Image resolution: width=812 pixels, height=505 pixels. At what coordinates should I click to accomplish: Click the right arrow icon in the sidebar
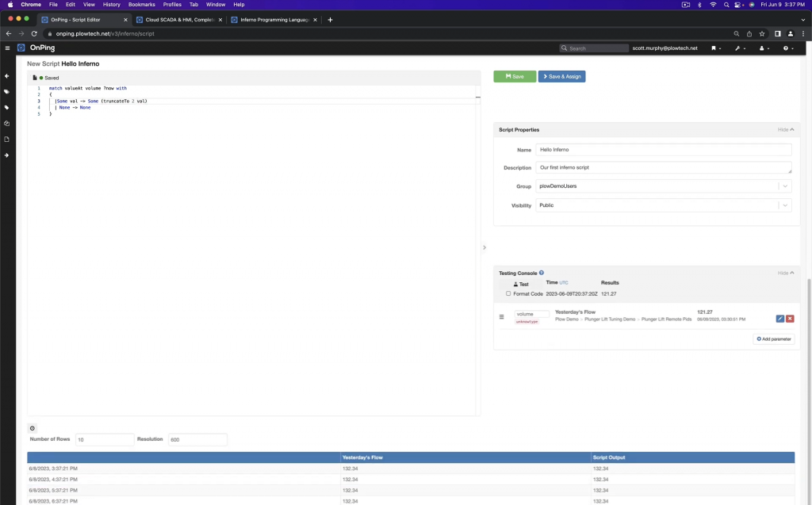(6, 155)
